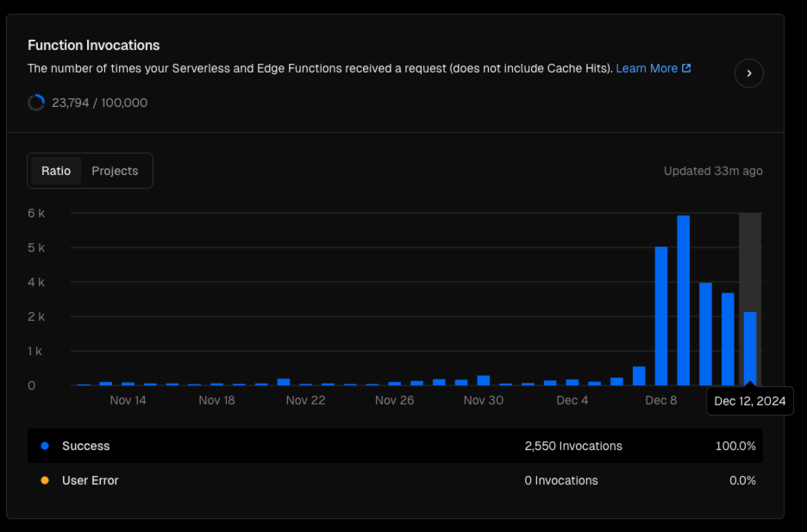Select the User Error row
This screenshot has width=807, height=532.
(x=395, y=480)
